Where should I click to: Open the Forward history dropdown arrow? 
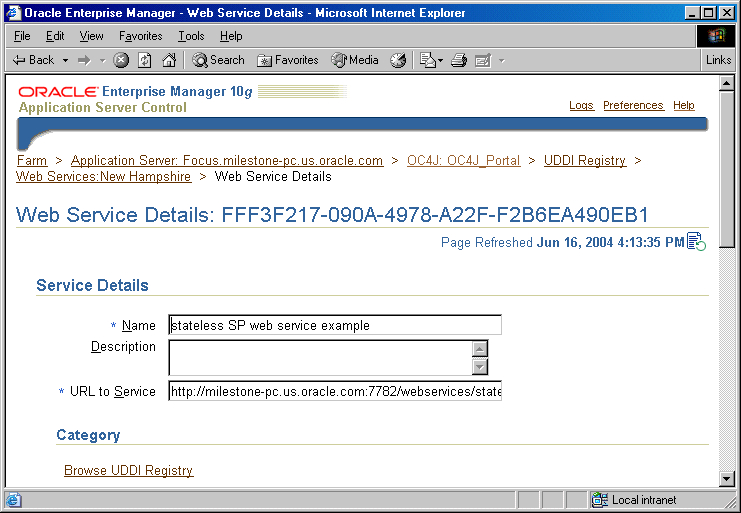pyautogui.click(x=103, y=60)
